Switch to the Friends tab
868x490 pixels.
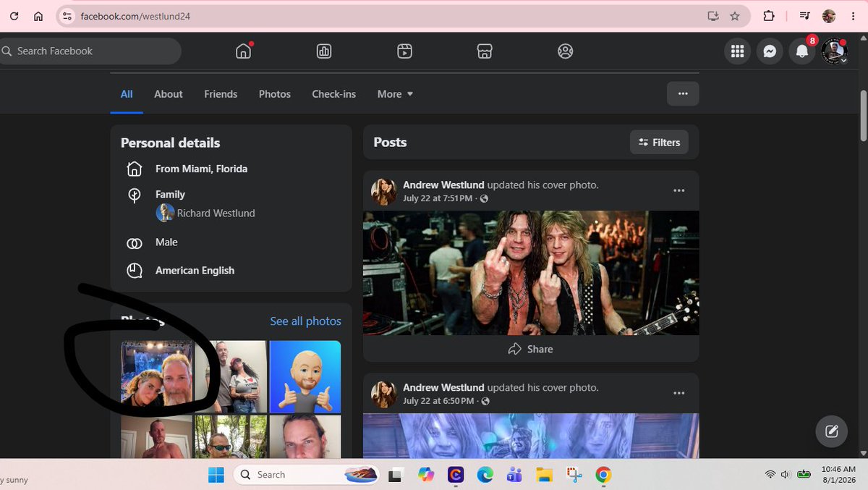(x=221, y=94)
